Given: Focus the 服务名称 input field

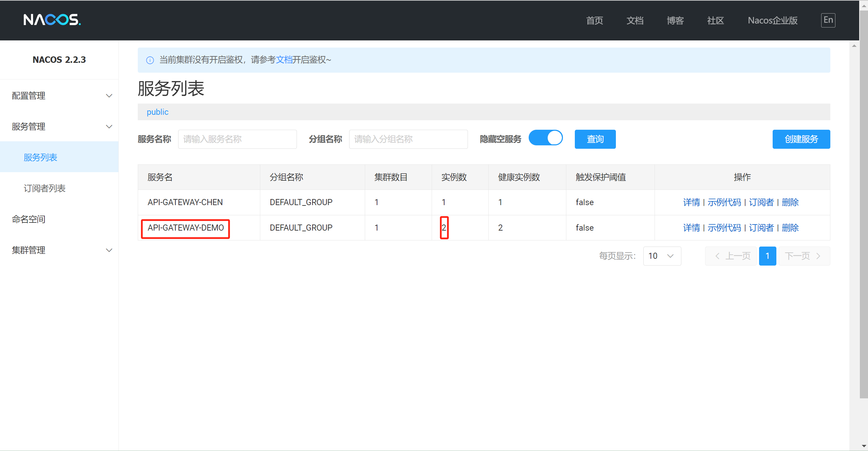Looking at the screenshot, I should pyautogui.click(x=237, y=139).
